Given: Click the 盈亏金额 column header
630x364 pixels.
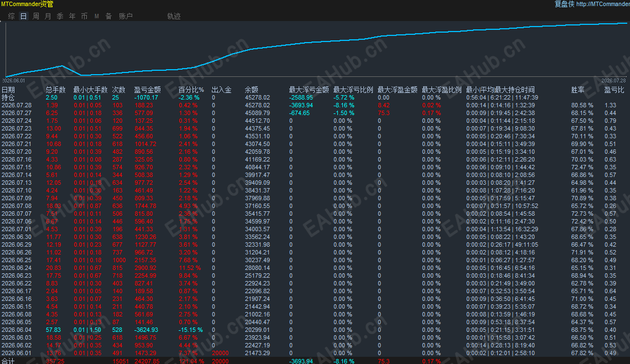Looking at the screenshot, I should (148, 90).
